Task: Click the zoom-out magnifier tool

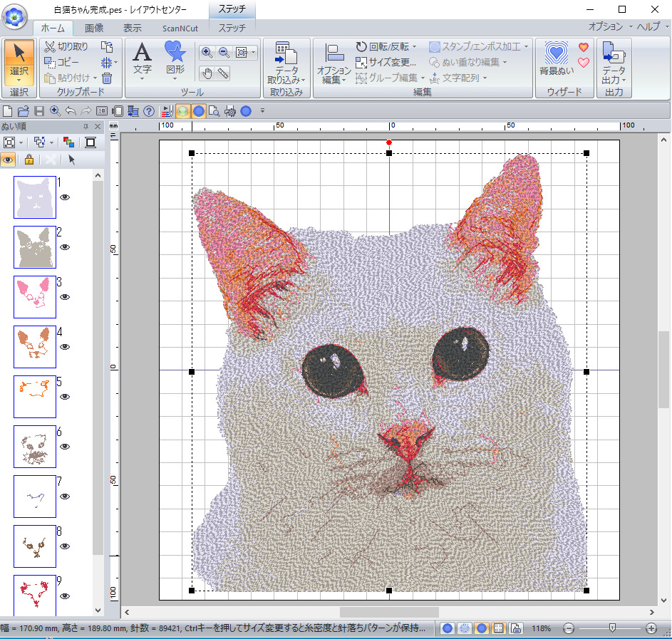Action: [224, 52]
